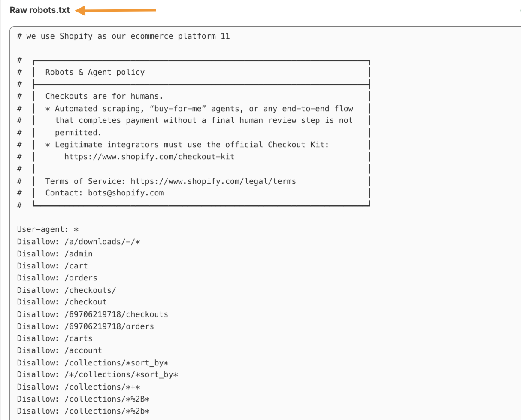Click the 'Disallow: /checkout' line
Screen dimensions: 521x420
click(x=62, y=302)
